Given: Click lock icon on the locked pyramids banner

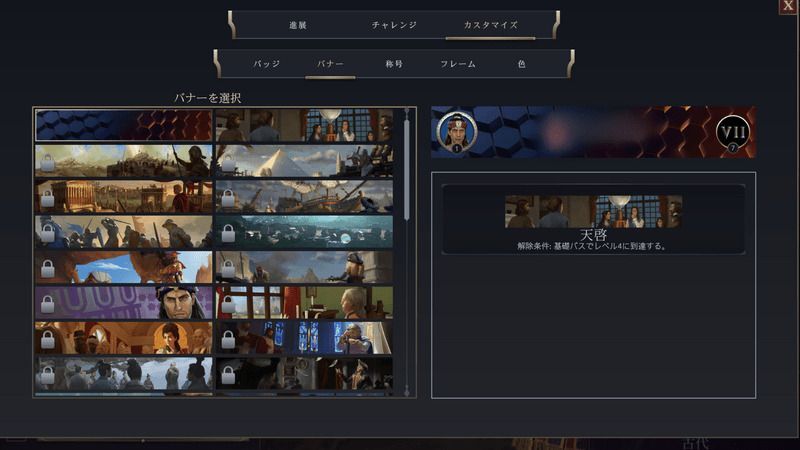Looking at the screenshot, I should (228, 162).
